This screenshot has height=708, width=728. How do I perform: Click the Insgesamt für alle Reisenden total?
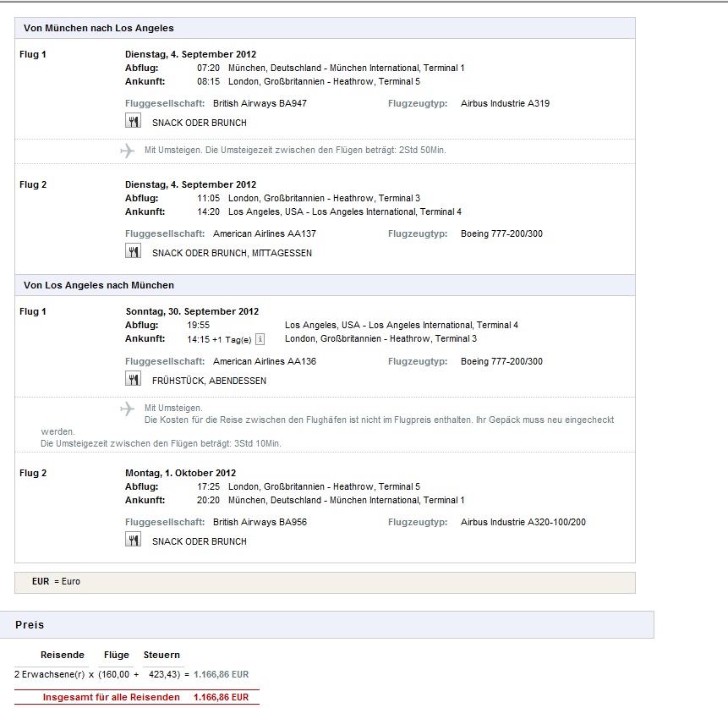pyautogui.click(x=145, y=697)
